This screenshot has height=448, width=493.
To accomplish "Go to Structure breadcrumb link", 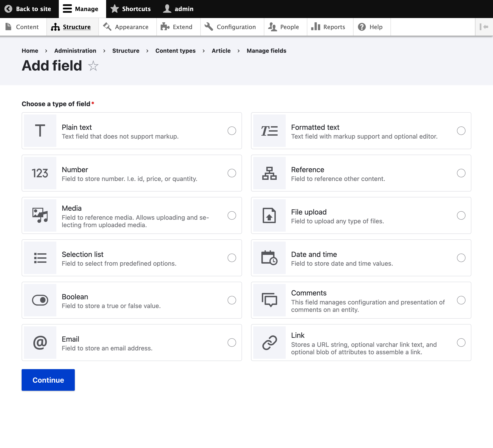I will pos(126,51).
